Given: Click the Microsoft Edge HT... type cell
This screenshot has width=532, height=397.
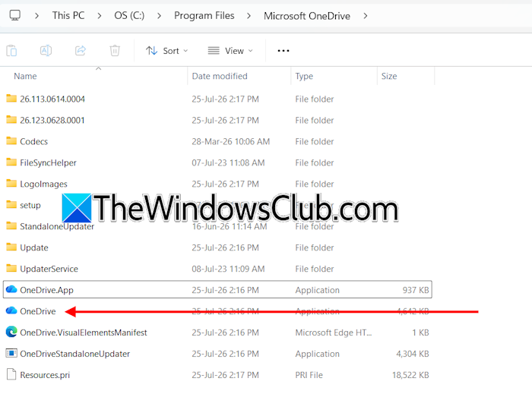Looking at the screenshot, I should tap(334, 332).
